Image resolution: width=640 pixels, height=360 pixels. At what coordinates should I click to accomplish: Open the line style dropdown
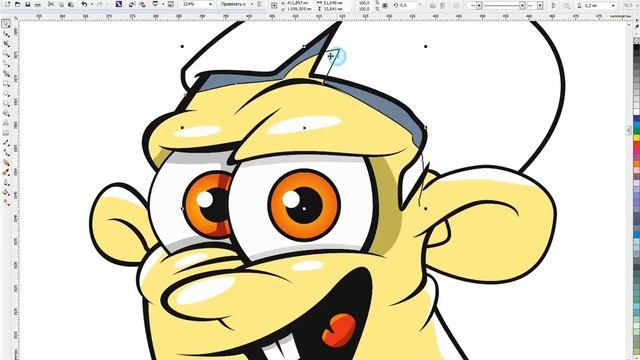click(x=522, y=5)
